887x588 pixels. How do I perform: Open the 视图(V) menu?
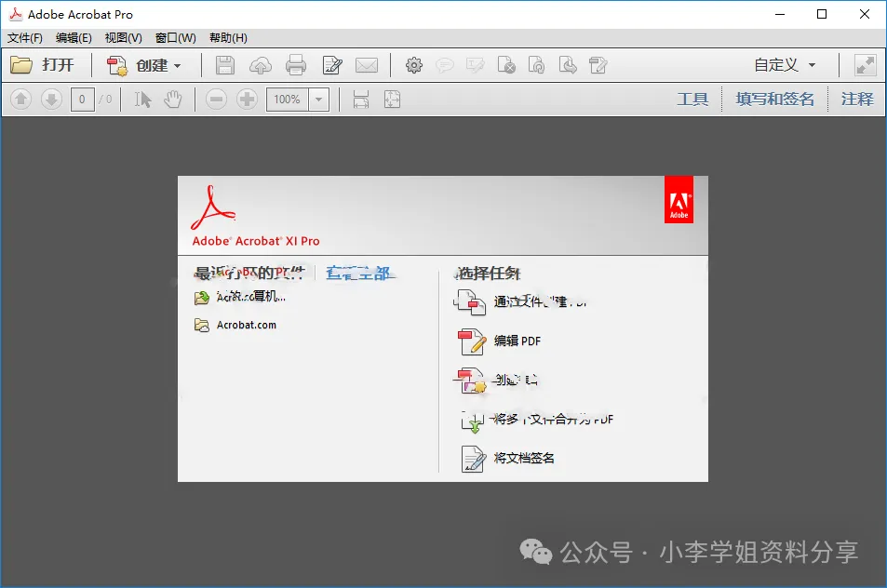tap(123, 38)
